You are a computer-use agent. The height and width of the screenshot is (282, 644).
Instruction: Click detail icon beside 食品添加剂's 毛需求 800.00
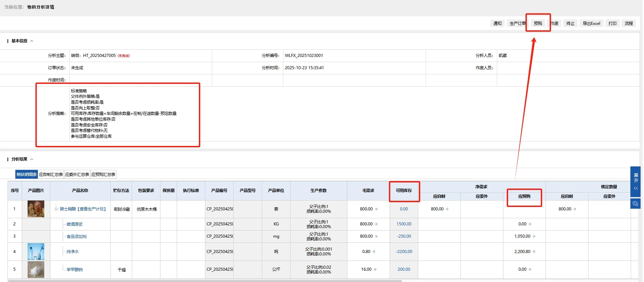click(x=376, y=236)
